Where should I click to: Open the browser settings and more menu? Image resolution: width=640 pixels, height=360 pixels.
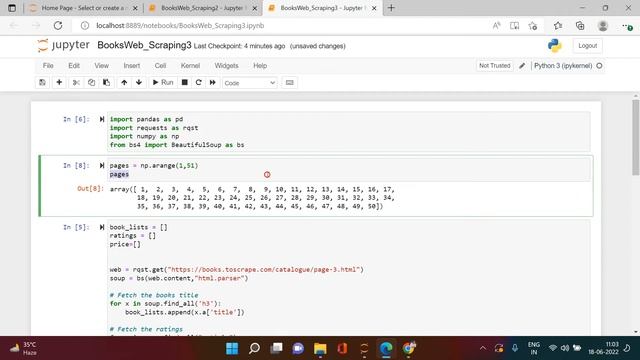point(627,26)
